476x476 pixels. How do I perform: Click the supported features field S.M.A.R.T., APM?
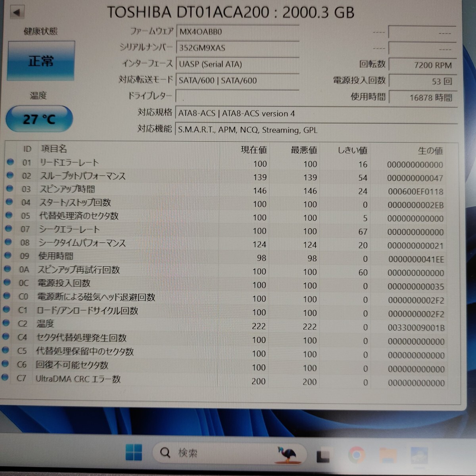pyautogui.click(x=316, y=130)
